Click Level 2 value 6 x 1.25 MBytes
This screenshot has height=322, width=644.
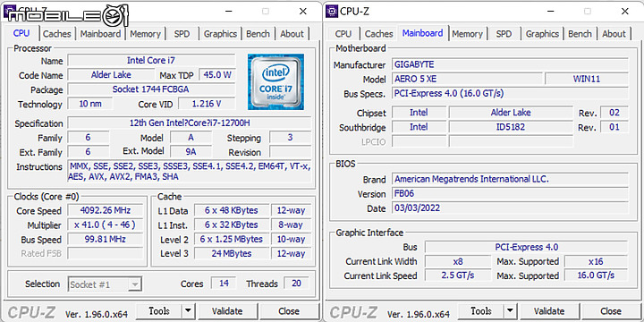click(232, 239)
